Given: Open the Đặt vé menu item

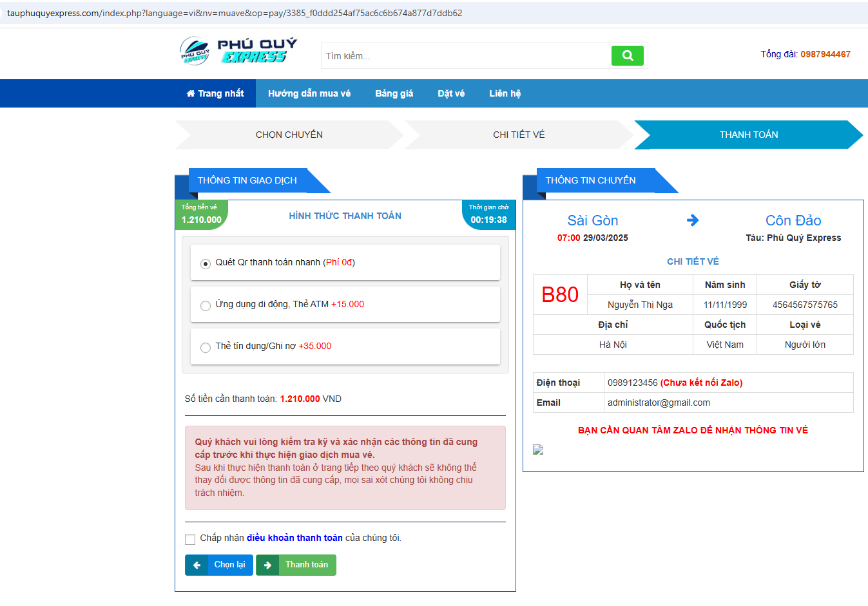Looking at the screenshot, I should pos(451,93).
